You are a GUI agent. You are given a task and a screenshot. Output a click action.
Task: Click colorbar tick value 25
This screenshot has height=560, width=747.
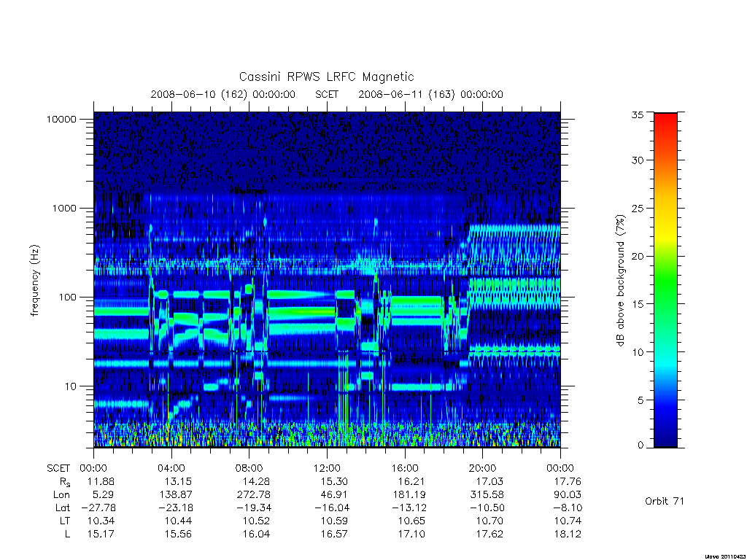638,208
